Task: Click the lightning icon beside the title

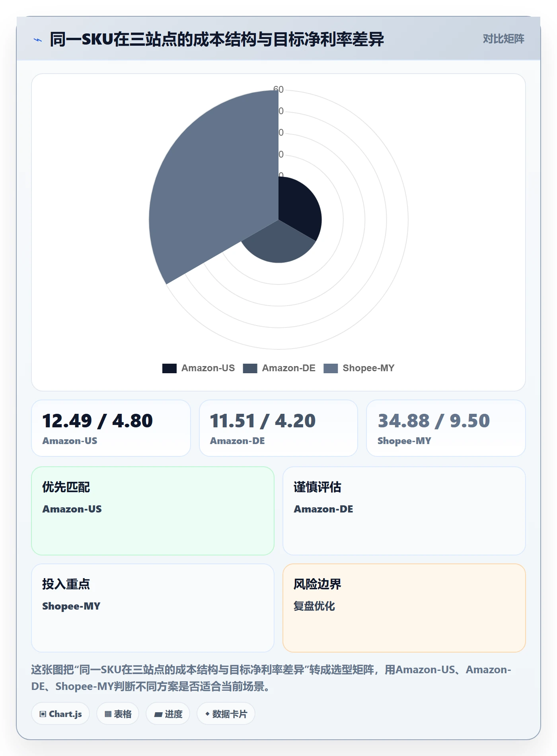Action: [38, 40]
